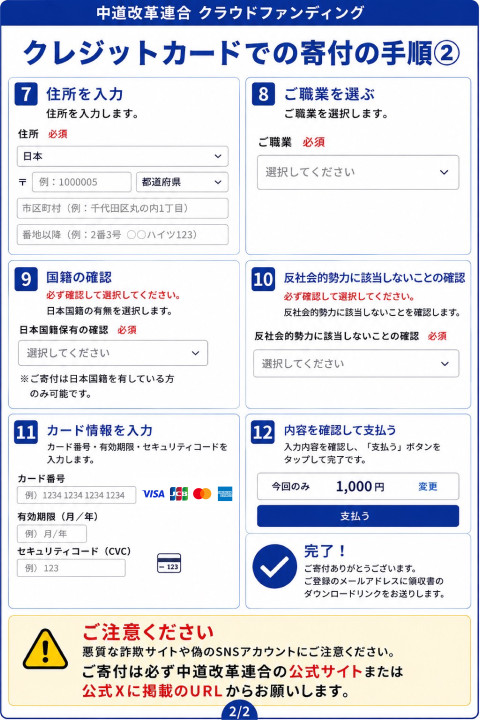Click the 1,000円 amount text
The image size is (480, 720).
[x=360, y=486]
